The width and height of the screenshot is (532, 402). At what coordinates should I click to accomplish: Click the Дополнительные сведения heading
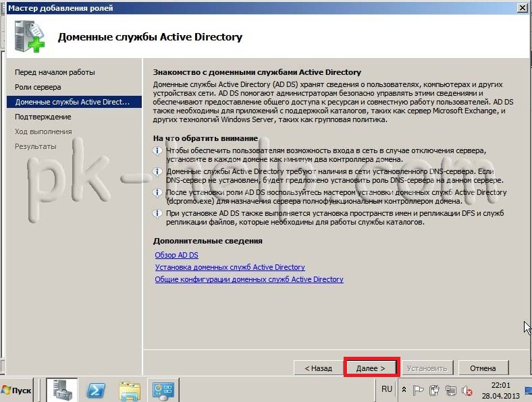pyautogui.click(x=208, y=241)
